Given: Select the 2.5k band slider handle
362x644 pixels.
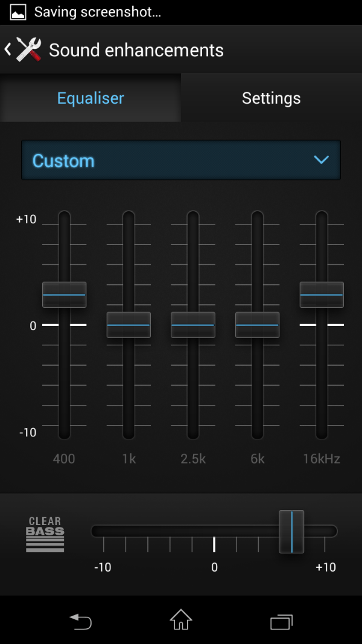Looking at the screenshot, I should tap(193, 325).
